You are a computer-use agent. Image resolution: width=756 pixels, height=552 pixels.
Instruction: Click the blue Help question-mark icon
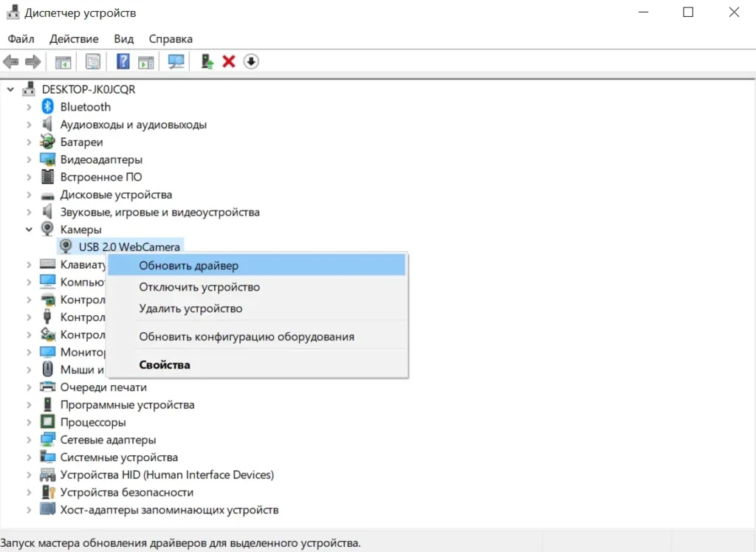pyautogui.click(x=123, y=62)
